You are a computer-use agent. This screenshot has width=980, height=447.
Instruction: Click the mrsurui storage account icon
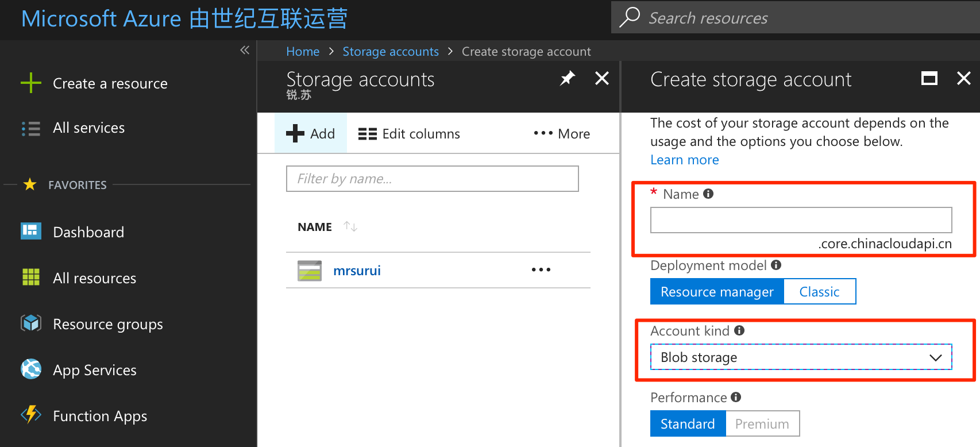[x=310, y=271]
